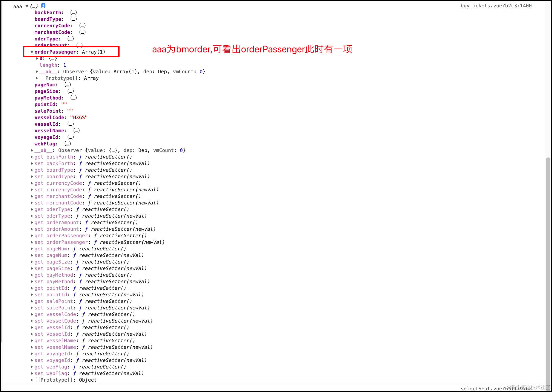Click the vesselCode "HXGS" string value

pos(79,118)
